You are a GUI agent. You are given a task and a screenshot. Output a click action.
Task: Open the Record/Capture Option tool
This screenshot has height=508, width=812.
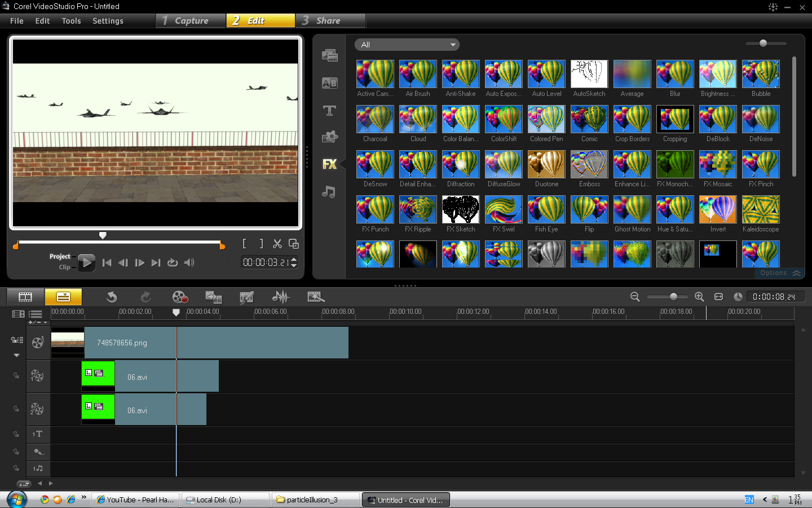tap(180, 297)
